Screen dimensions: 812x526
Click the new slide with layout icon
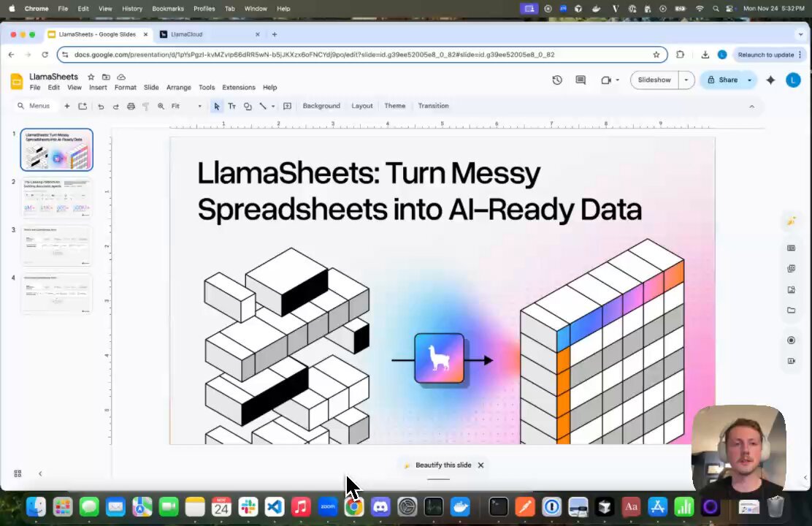pos(83,106)
